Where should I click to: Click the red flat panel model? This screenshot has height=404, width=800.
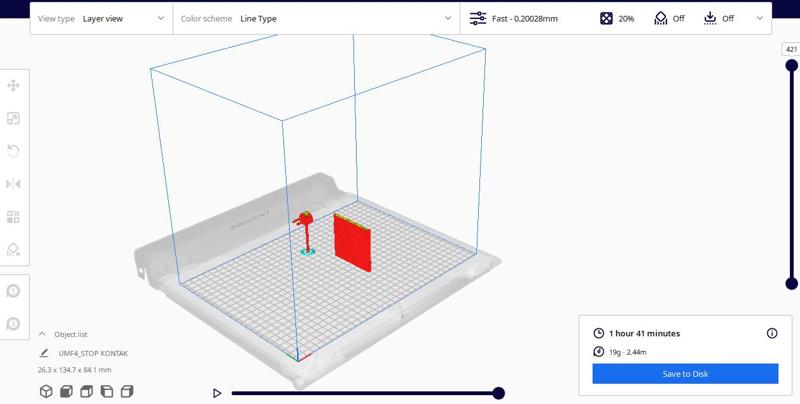point(352,243)
